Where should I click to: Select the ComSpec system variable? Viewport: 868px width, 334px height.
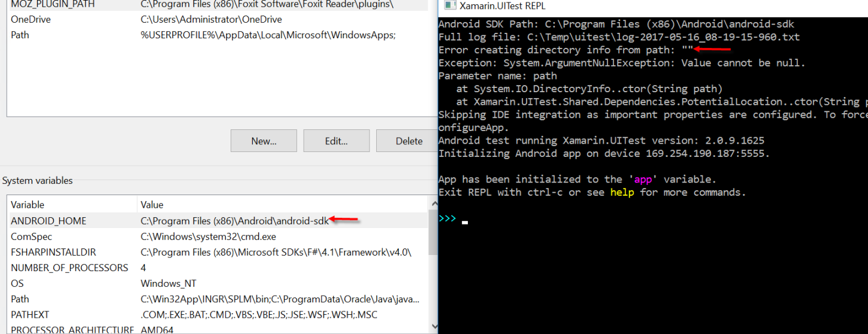[218, 236]
